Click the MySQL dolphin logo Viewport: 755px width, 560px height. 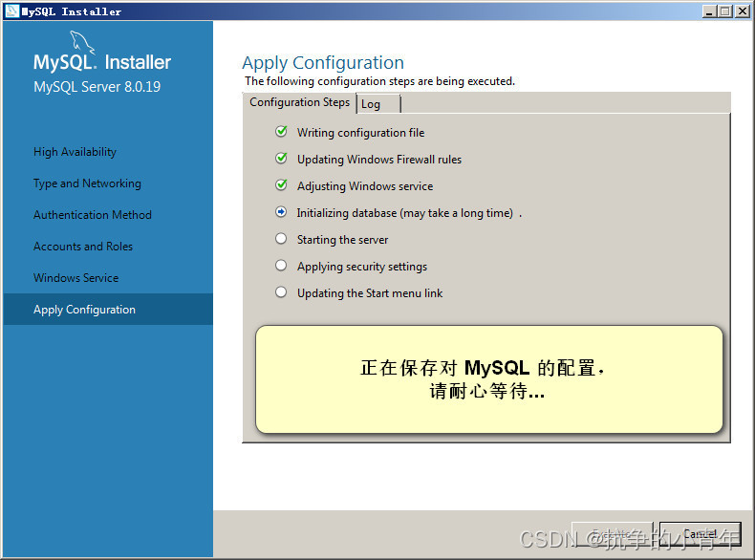click(82, 42)
